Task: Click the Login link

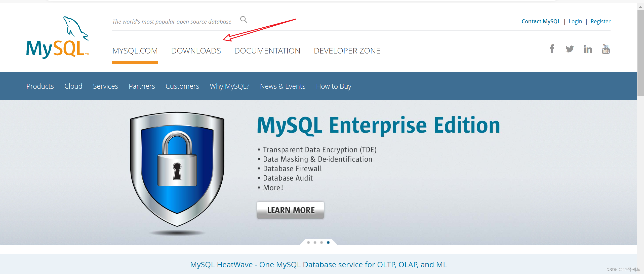Action: click(x=576, y=21)
